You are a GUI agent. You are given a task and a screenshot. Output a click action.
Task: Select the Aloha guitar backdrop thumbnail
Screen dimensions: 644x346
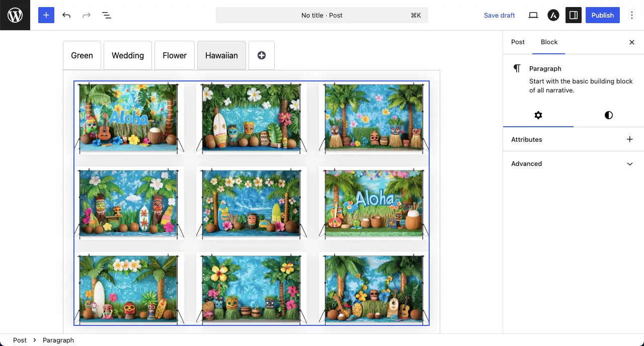tap(129, 118)
